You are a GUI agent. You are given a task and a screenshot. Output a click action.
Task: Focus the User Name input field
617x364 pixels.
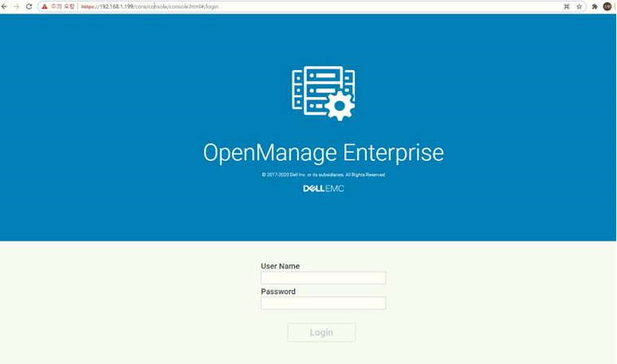coord(324,278)
